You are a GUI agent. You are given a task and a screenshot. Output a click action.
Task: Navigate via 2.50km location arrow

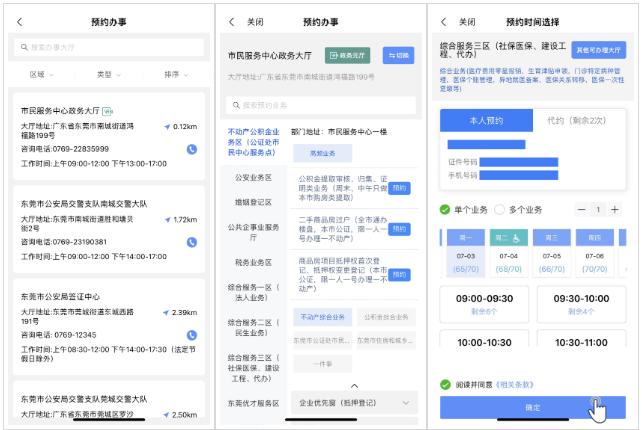point(166,415)
